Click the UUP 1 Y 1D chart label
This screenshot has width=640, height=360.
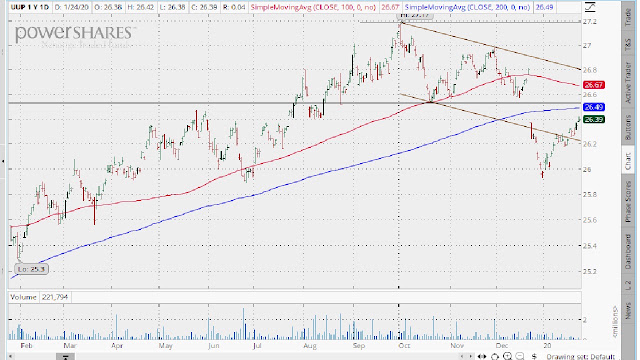pyautogui.click(x=30, y=7)
